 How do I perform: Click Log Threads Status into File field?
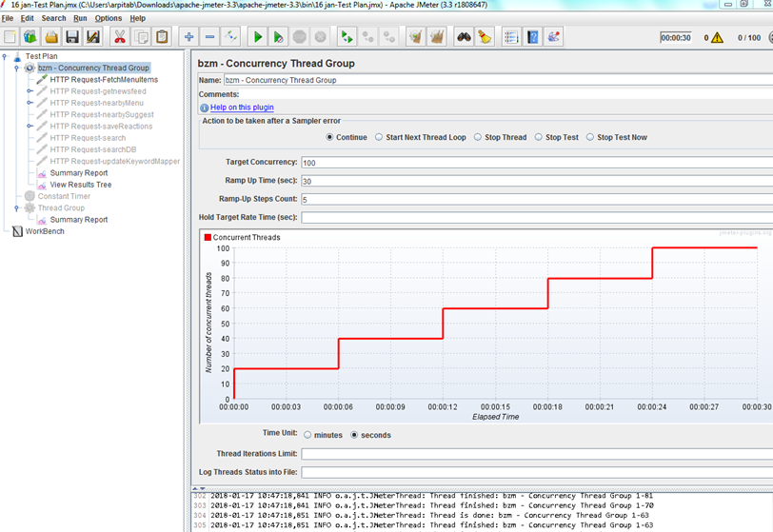537,472
